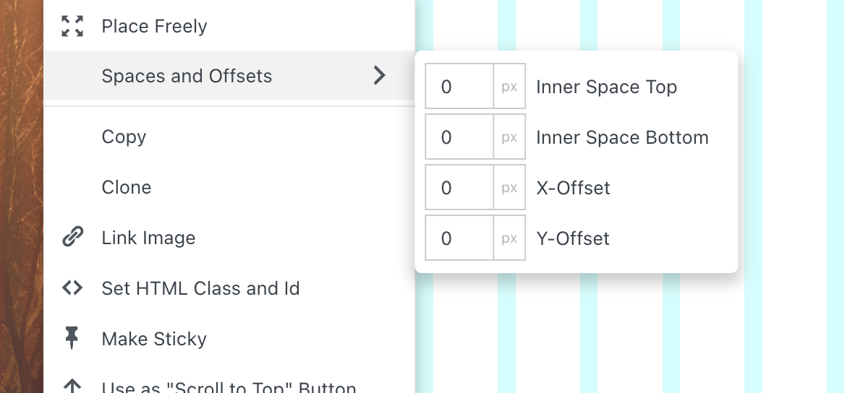Focus the Y-Offset input field
The image size is (868, 393).
click(459, 238)
